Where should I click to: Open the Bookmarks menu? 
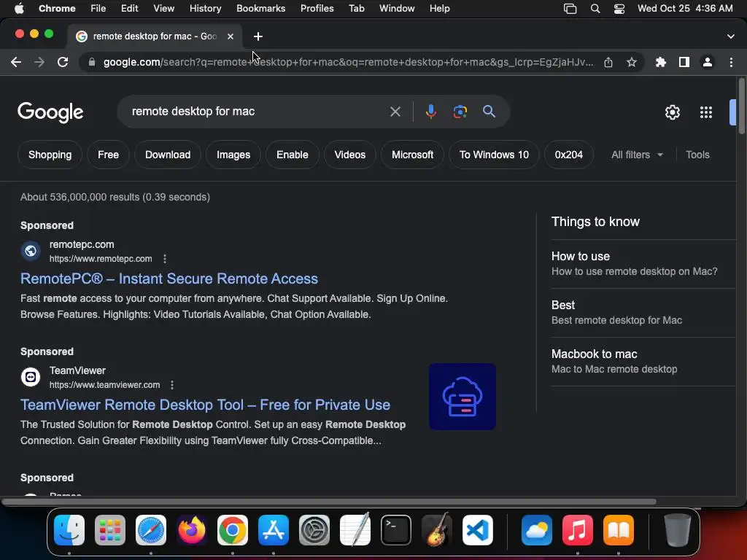point(260,9)
